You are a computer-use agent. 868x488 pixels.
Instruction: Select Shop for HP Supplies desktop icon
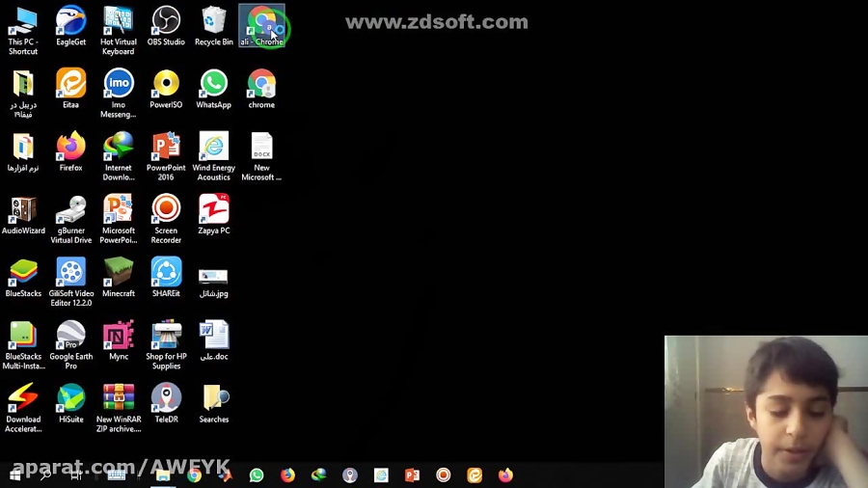point(166,346)
